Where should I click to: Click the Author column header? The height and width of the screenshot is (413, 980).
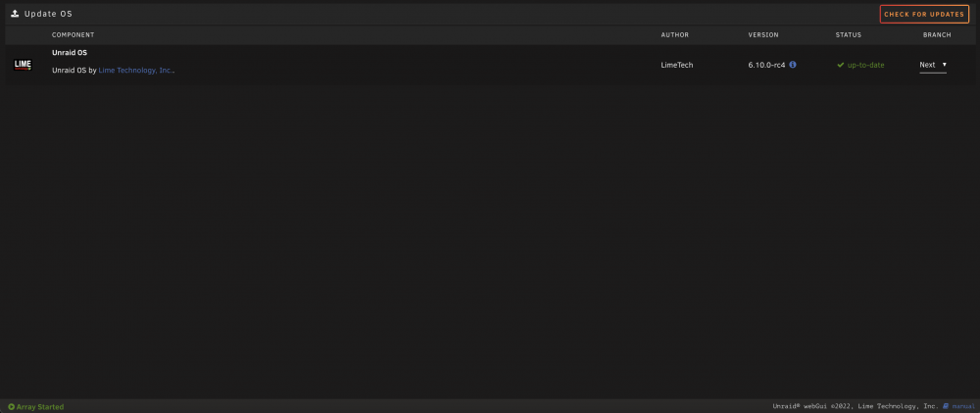point(675,35)
